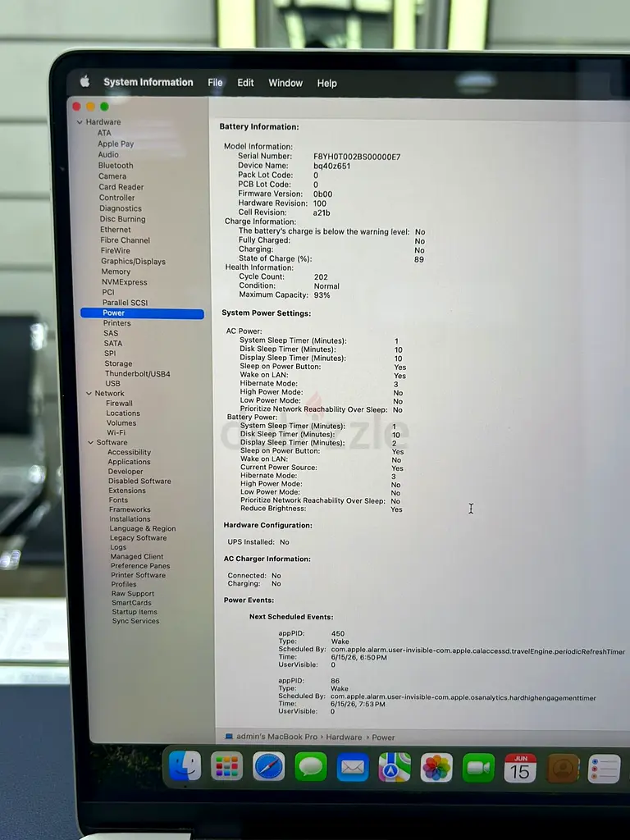Select Language & Region in the sidebar
630x840 pixels.
(143, 529)
